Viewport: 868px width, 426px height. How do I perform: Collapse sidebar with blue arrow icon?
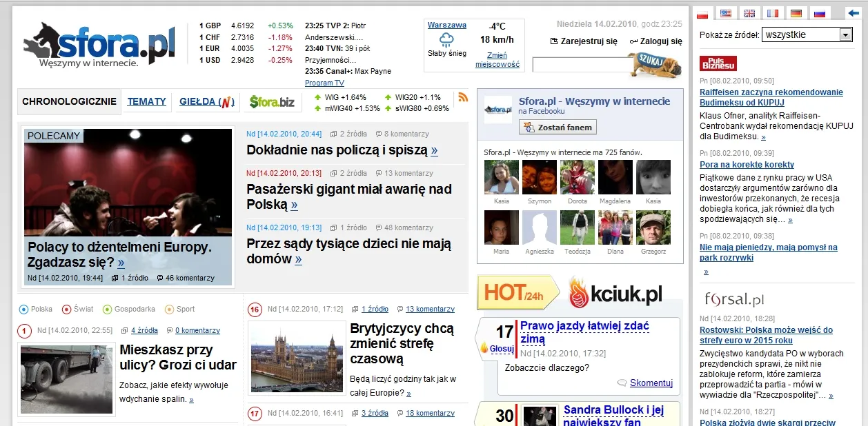[x=853, y=13]
